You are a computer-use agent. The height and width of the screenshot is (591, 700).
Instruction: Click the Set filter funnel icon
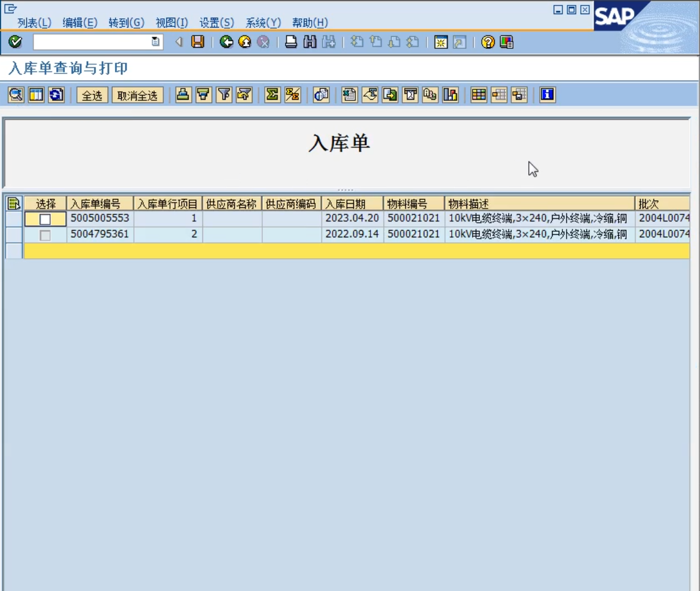click(x=224, y=95)
